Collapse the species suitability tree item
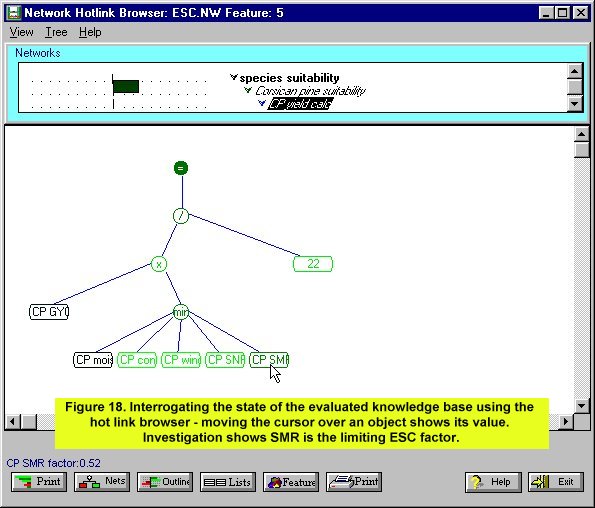 pyautogui.click(x=234, y=77)
